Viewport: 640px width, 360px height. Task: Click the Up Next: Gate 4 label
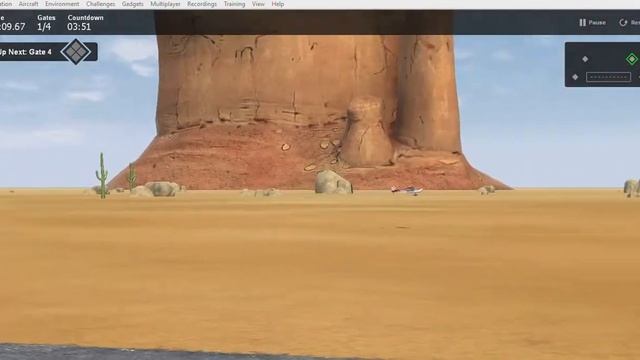tap(26, 52)
